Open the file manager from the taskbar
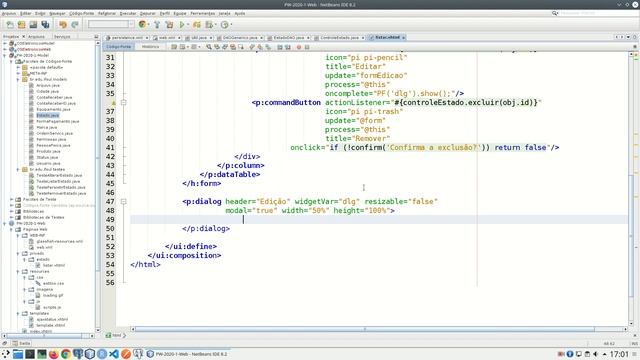This screenshot has height=360, width=640. coord(18,354)
